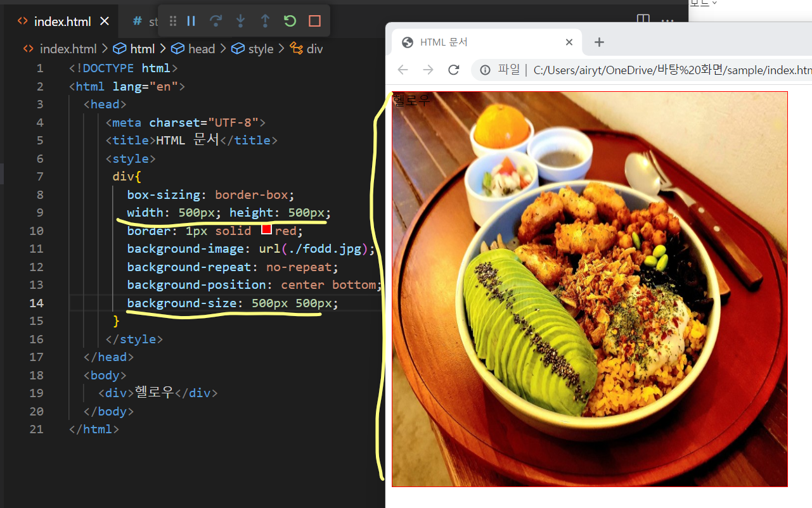Click the site info icon in address bar
Viewport: 812px width, 508px height.
click(485, 70)
